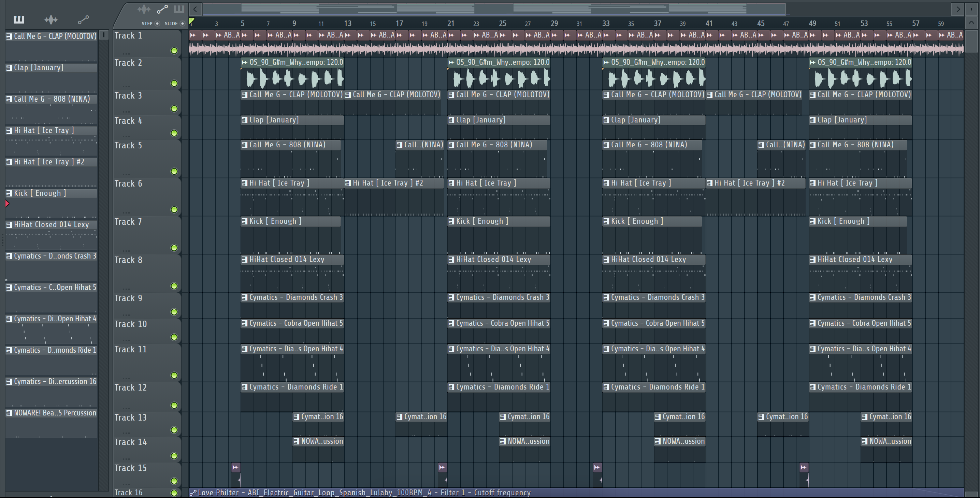This screenshot has height=498, width=980.
Task: Mute Track 16 with its green light
Action: click(174, 493)
